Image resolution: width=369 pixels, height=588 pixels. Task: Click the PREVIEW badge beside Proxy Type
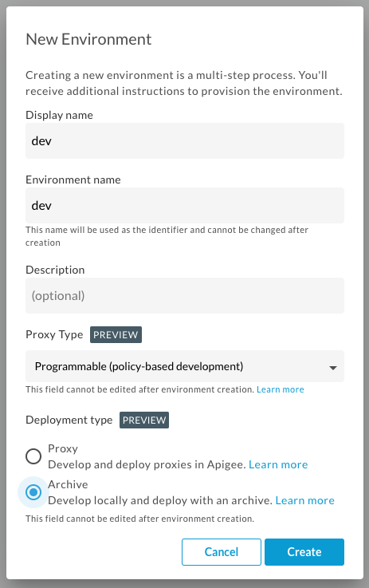(116, 334)
